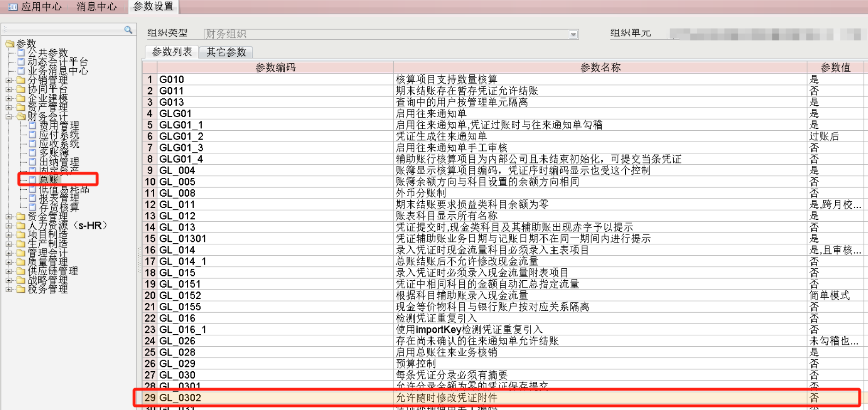This screenshot has height=410, width=868.
Task: Select the 公共参数 node icon
Action: (x=21, y=53)
